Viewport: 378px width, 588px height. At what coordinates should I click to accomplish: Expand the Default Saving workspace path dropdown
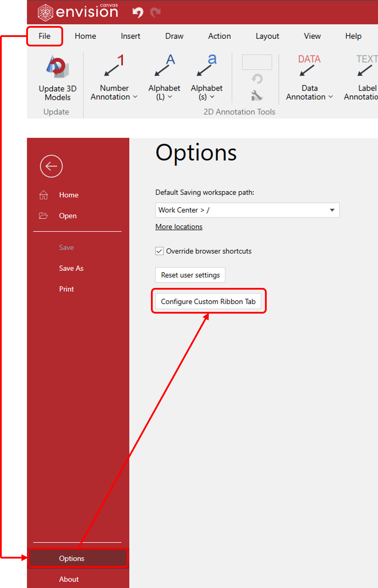pos(332,210)
